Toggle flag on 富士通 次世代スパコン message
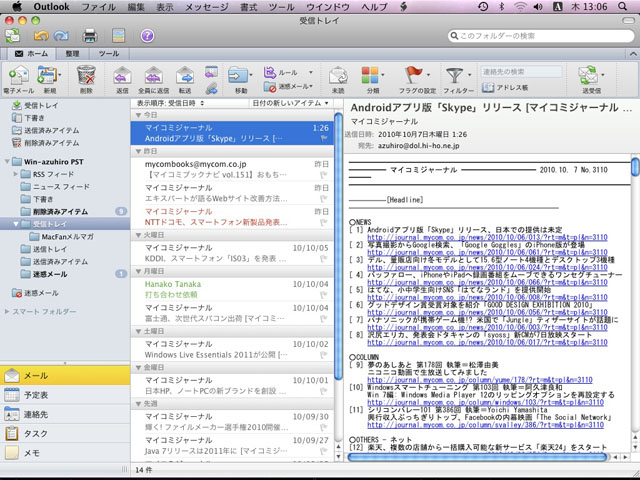640x480 pixels. coord(324,318)
